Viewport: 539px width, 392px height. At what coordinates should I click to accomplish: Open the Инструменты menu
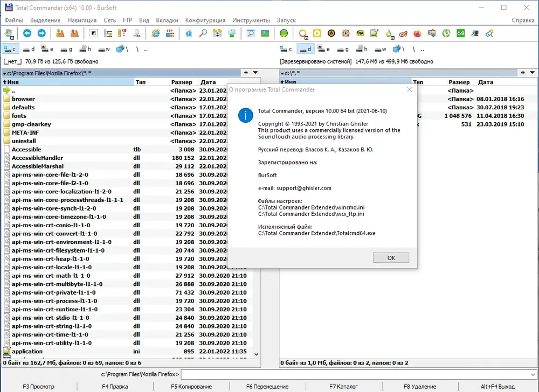pyautogui.click(x=251, y=20)
